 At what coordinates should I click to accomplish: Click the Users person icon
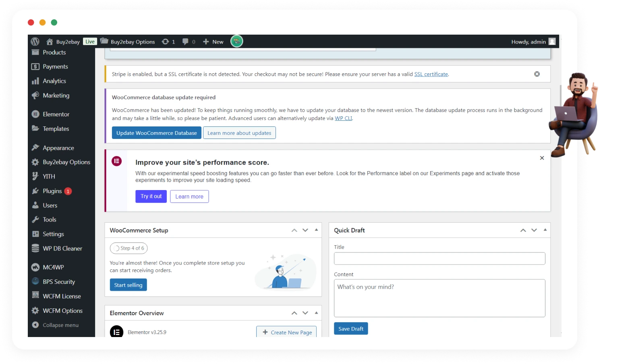pyautogui.click(x=35, y=205)
